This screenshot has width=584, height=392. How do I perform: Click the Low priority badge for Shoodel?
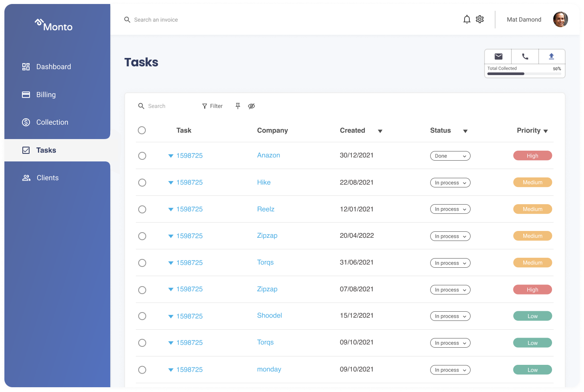coord(532,316)
